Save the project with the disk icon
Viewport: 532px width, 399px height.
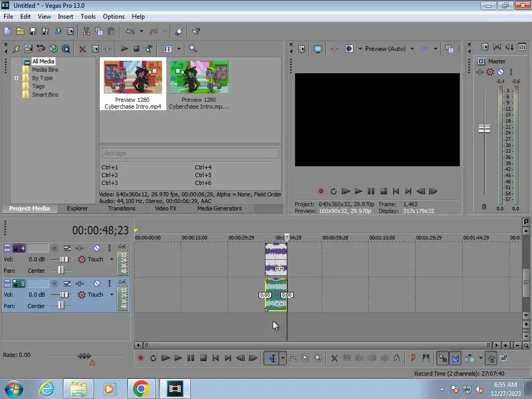coord(33,31)
